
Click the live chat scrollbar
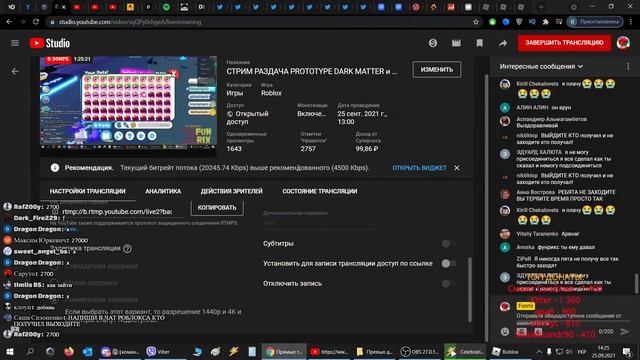636,283
